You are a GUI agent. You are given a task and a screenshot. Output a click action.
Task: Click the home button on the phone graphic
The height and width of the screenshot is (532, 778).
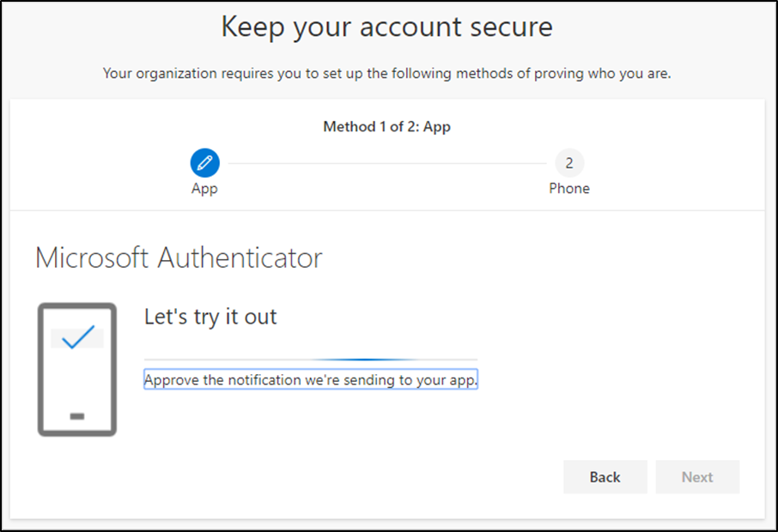[x=76, y=416]
